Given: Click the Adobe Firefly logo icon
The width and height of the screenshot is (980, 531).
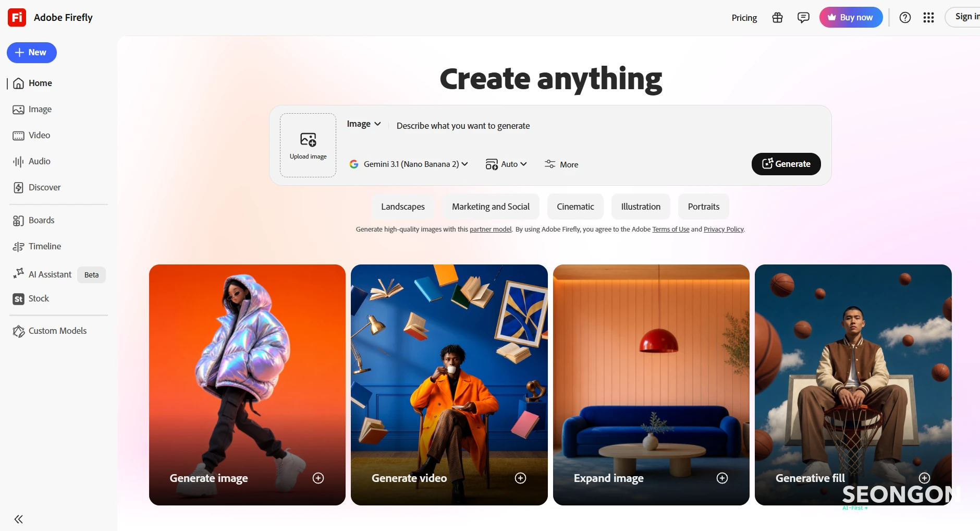Looking at the screenshot, I should pyautogui.click(x=17, y=17).
